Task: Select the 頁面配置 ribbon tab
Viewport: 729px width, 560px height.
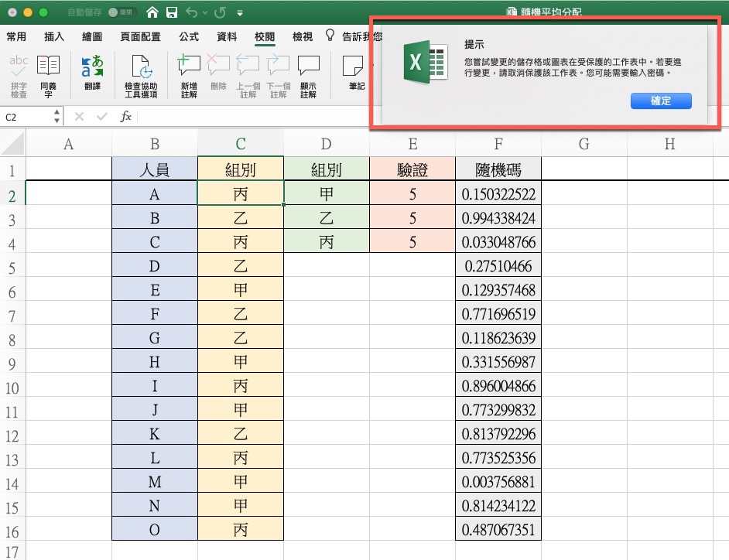Action: point(141,36)
